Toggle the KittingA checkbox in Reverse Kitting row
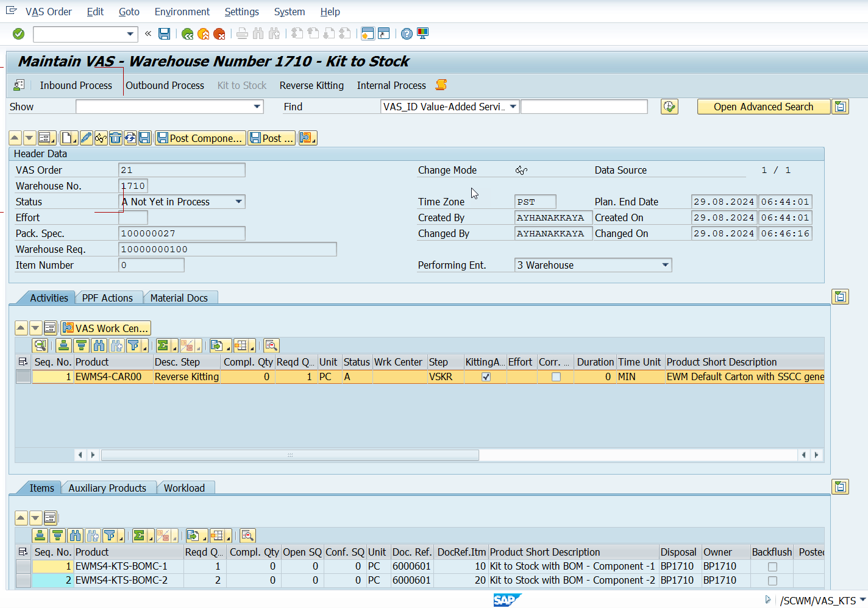 click(486, 376)
